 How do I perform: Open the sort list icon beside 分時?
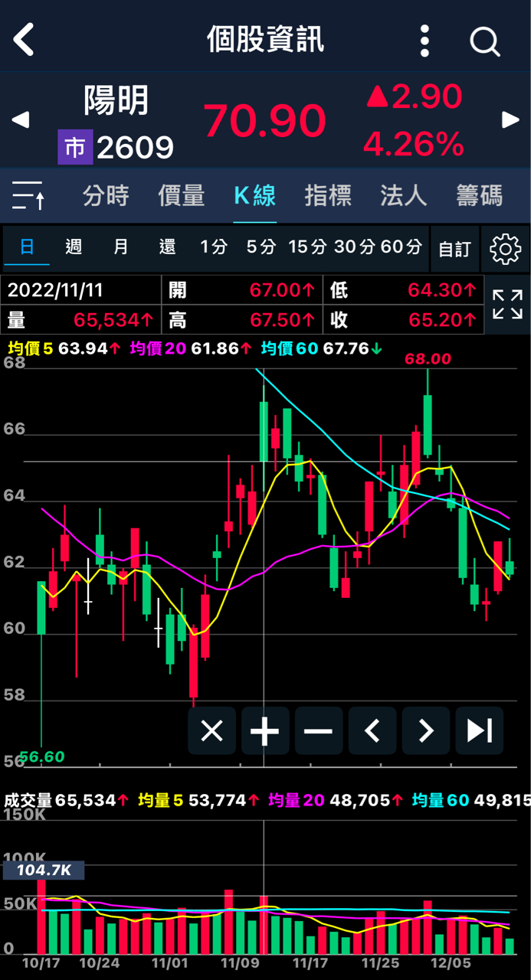point(29,196)
